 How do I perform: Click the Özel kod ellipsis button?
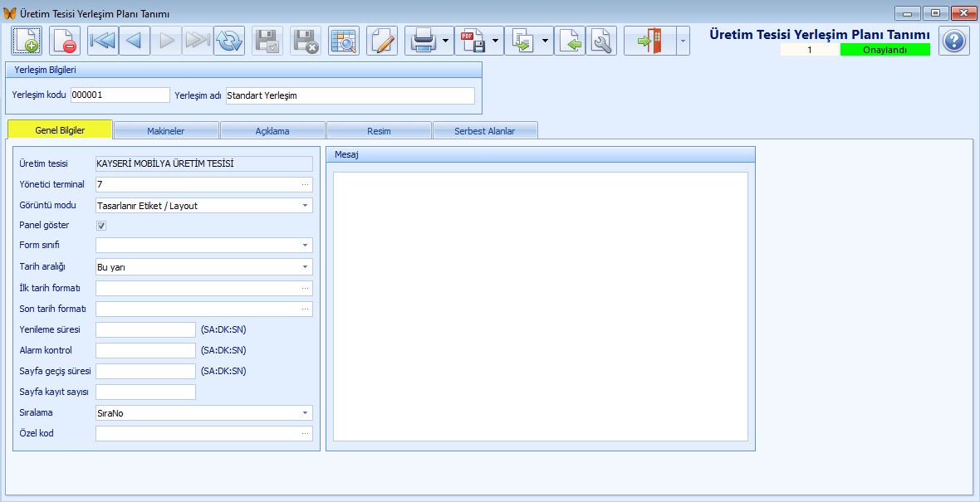[305, 433]
